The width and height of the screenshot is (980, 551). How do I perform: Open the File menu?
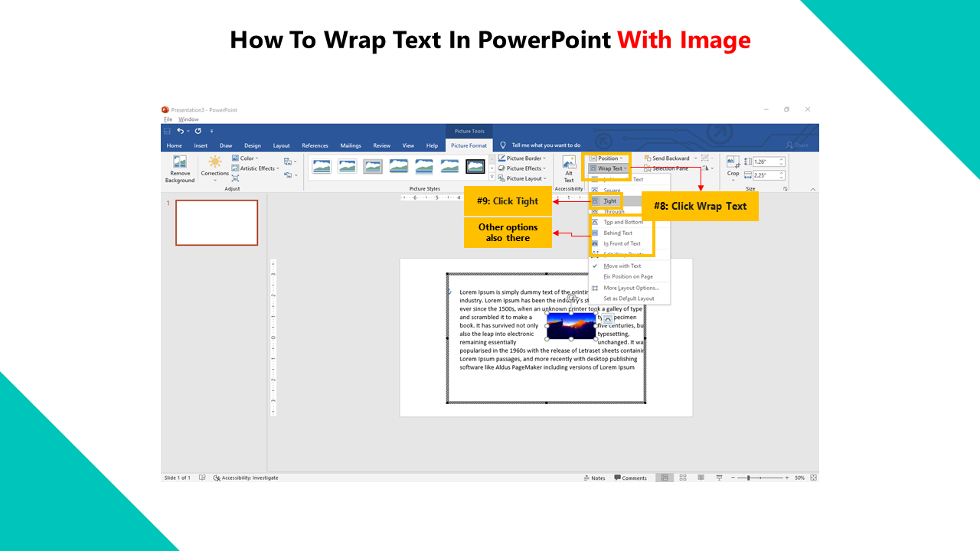(168, 119)
